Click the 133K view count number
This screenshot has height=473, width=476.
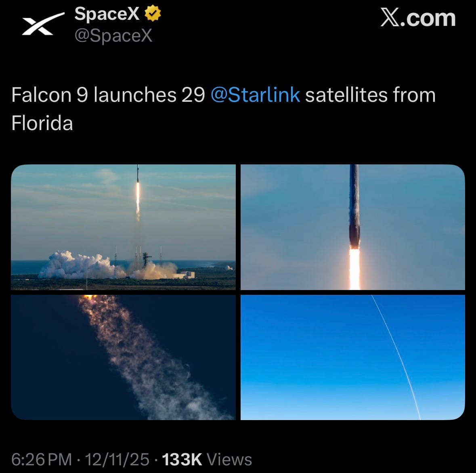tap(182, 460)
